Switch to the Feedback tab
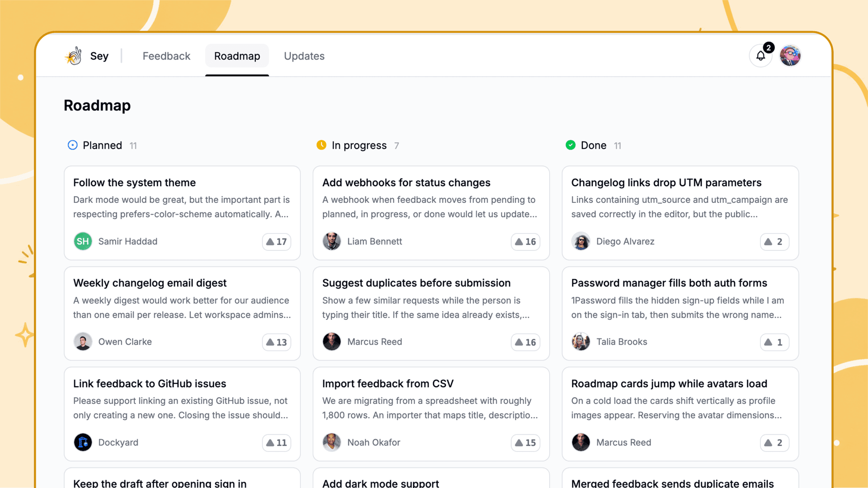868x488 pixels. click(x=166, y=56)
